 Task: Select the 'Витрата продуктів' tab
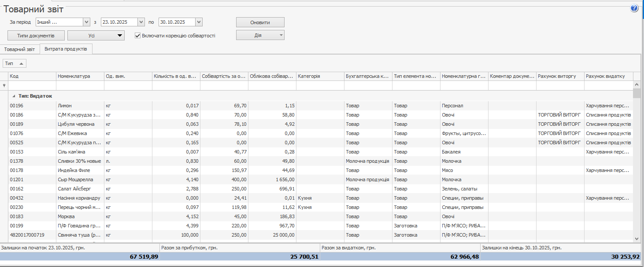66,49
